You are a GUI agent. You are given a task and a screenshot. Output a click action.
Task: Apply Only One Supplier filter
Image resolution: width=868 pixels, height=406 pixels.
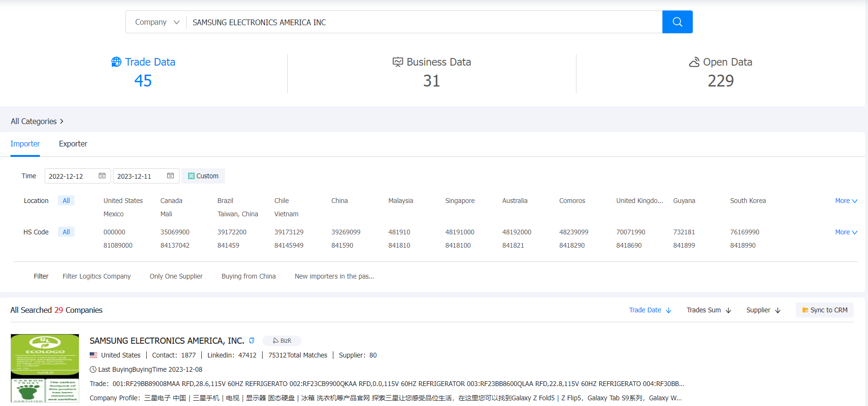click(x=176, y=276)
